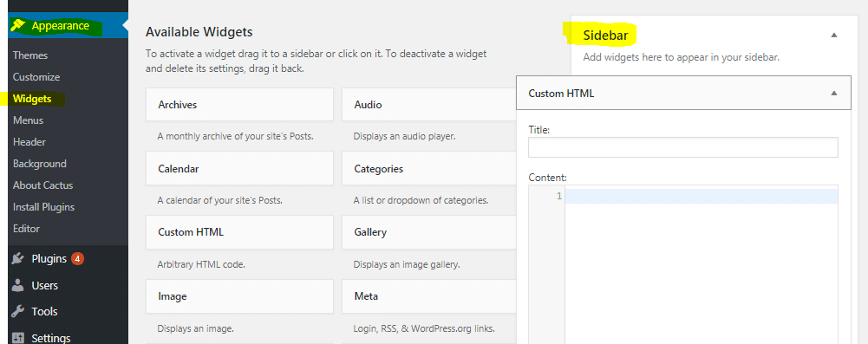
Task: Click line number 1 in editor gutter
Action: click(559, 196)
